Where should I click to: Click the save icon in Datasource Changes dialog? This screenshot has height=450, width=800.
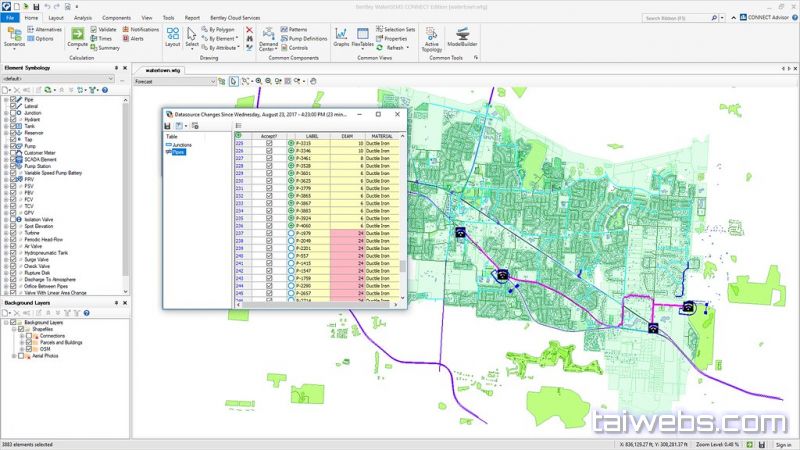pos(166,126)
